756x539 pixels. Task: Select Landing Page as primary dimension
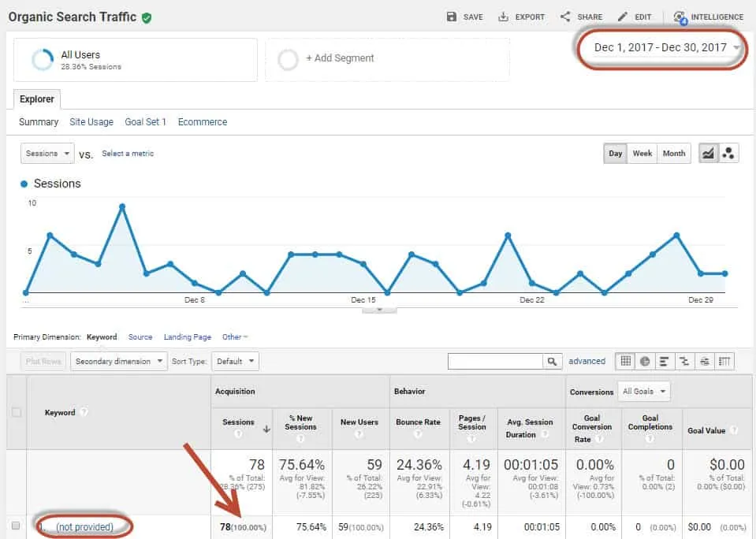[187, 337]
